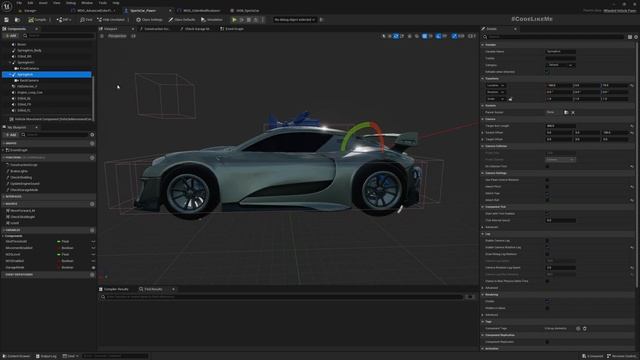The height and width of the screenshot is (360, 640).
Task: Browse for a Parent Socket
Action: pyautogui.click(x=566, y=112)
